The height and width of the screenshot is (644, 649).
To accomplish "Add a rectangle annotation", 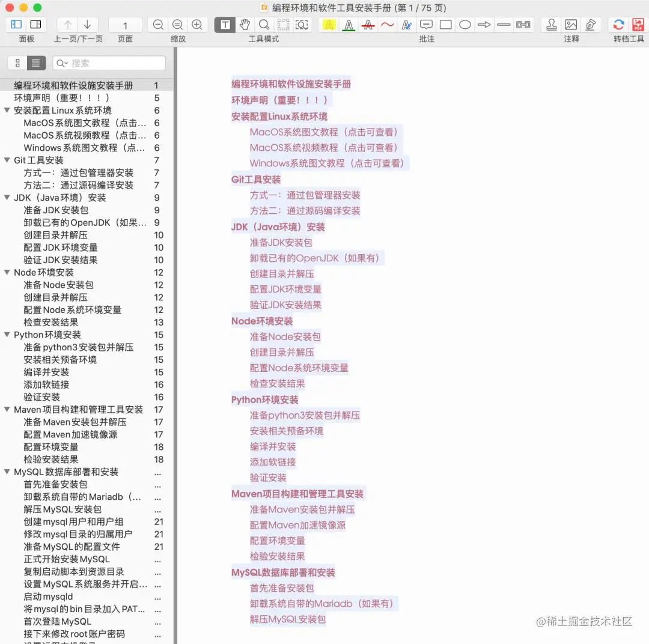I will pos(445,25).
